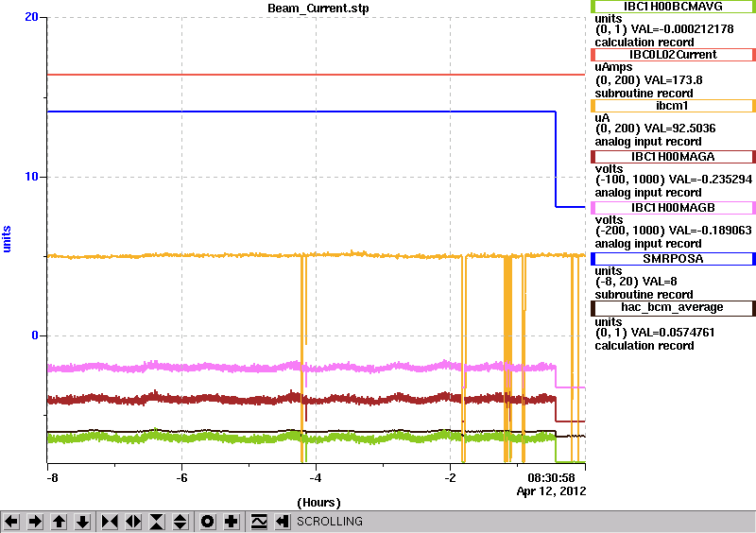Viewport: 756px width, 533px height.
Task: Click the back-arrow scroll mode button
Action: (x=283, y=522)
